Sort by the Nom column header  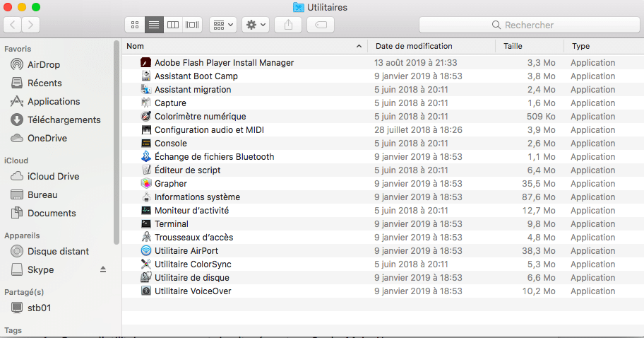point(244,46)
